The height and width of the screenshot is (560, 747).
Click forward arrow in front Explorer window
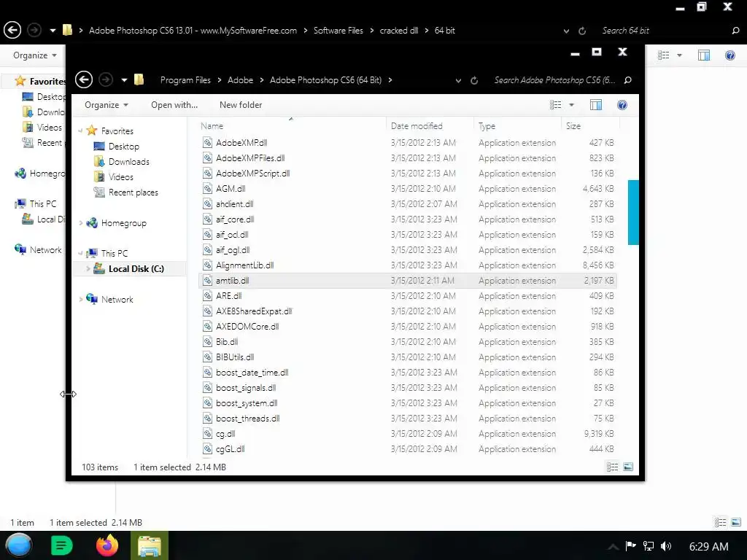tap(106, 80)
